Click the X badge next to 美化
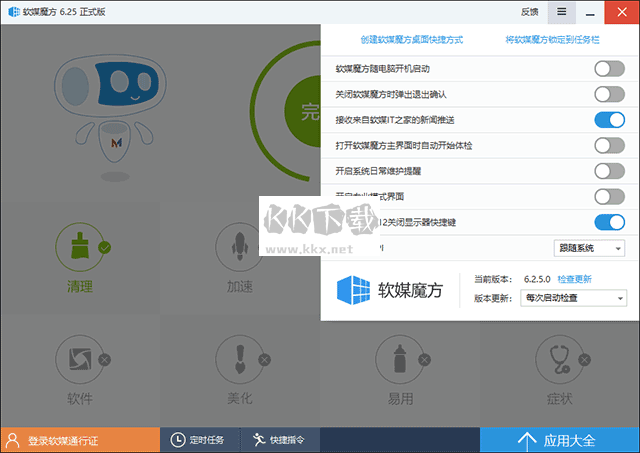 264,360
